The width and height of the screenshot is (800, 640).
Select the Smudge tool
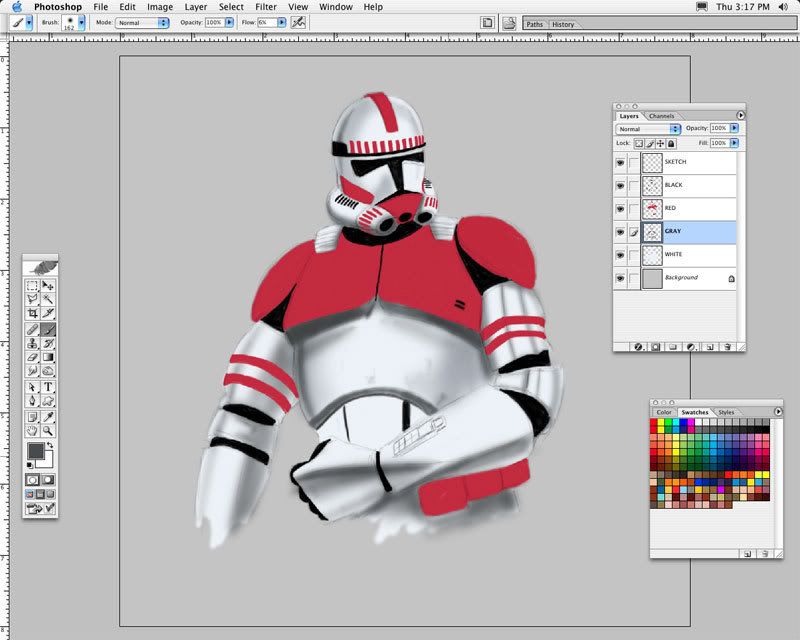(x=33, y=371)
